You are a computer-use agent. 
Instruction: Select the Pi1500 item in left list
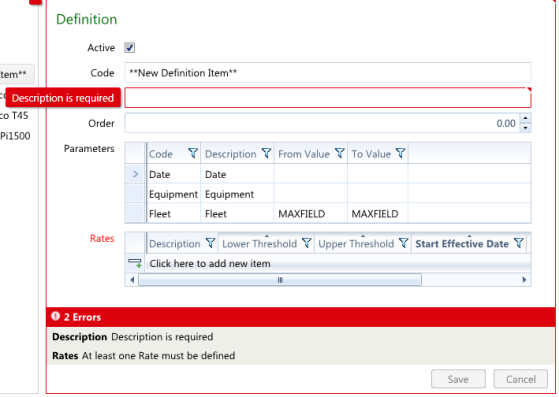tap(15, 136)
